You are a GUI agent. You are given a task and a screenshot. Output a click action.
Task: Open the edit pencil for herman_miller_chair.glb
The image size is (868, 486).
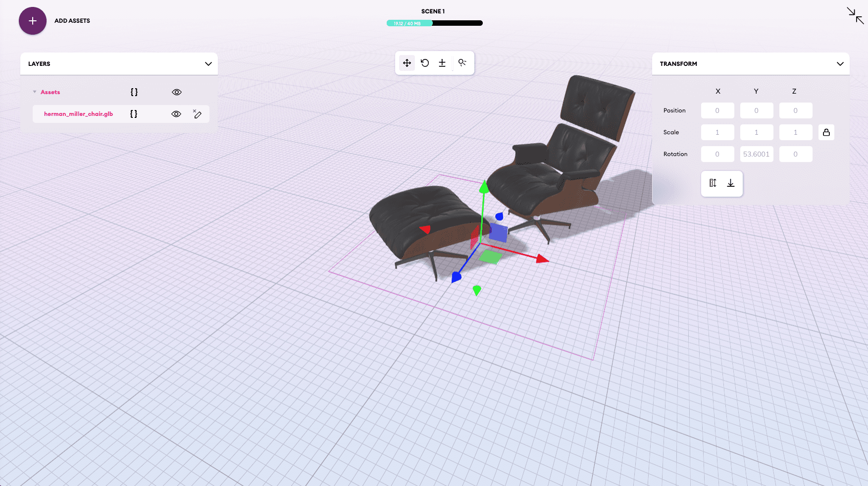pyautogui.click(x=197, y=114)
